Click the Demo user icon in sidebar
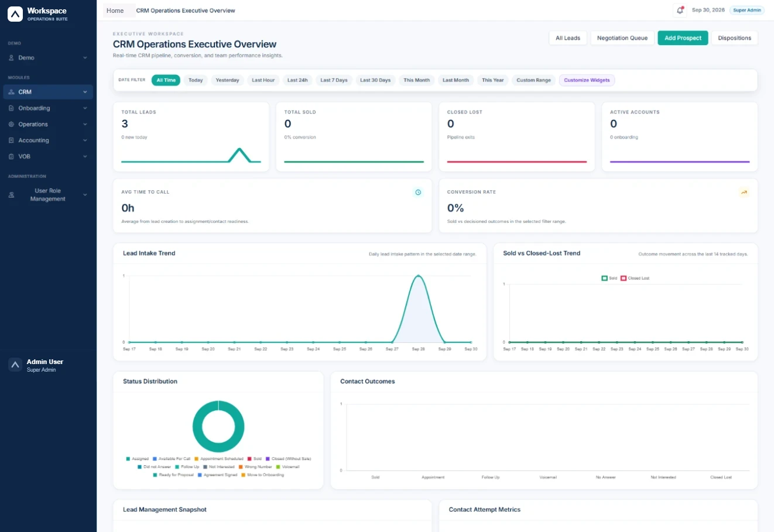This screenshot has width=774, height=532. click(x=12, y=58)
